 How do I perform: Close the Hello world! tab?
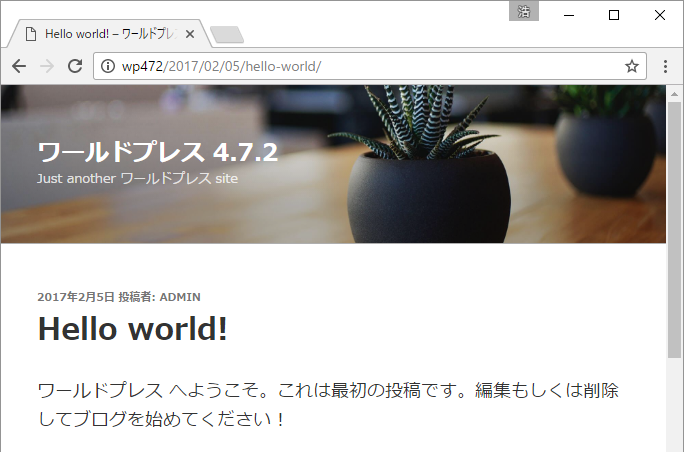click(x=190, y=34)
